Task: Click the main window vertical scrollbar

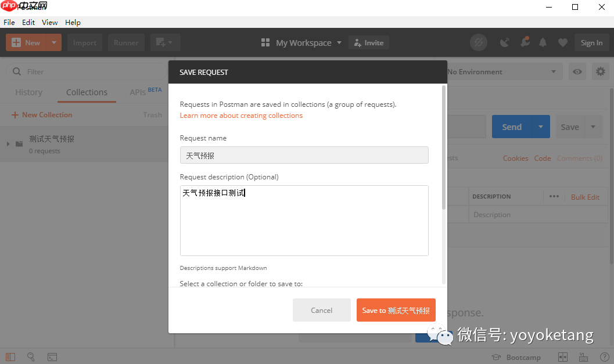Action: point(612,176)
